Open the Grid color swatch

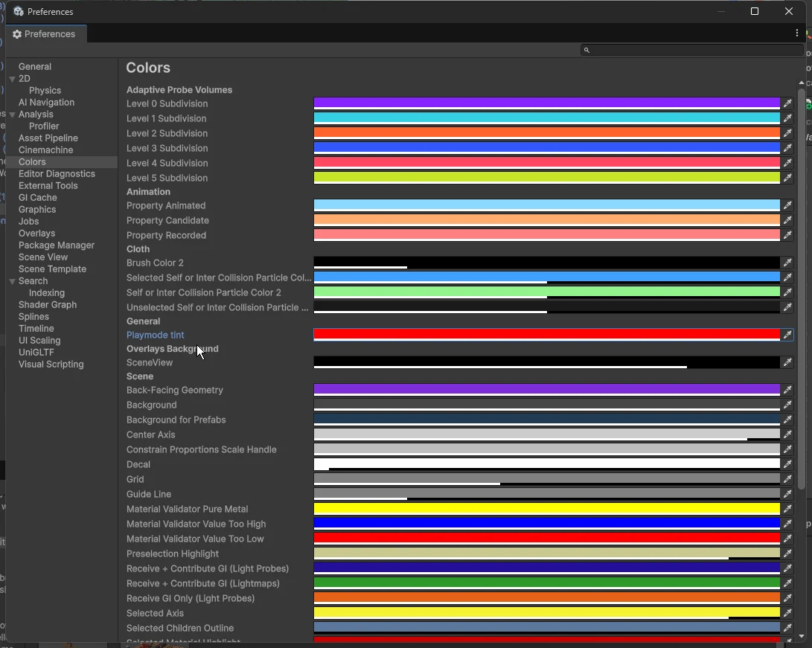[x=546, y=479]
